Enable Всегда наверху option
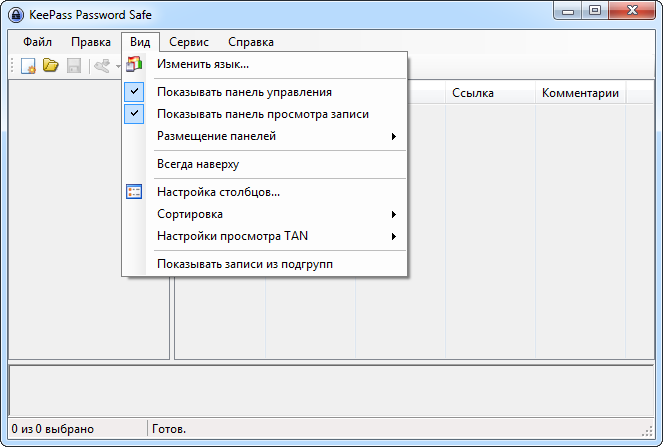Viewport: 663px width, 447px height. 198,164
